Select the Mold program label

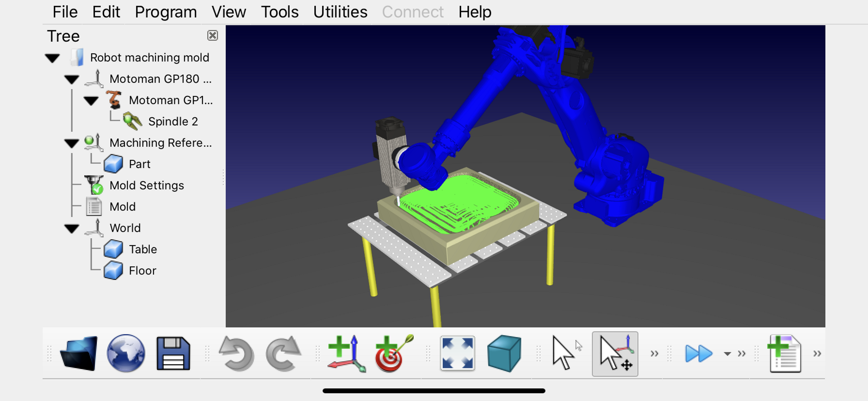[123, 206]
